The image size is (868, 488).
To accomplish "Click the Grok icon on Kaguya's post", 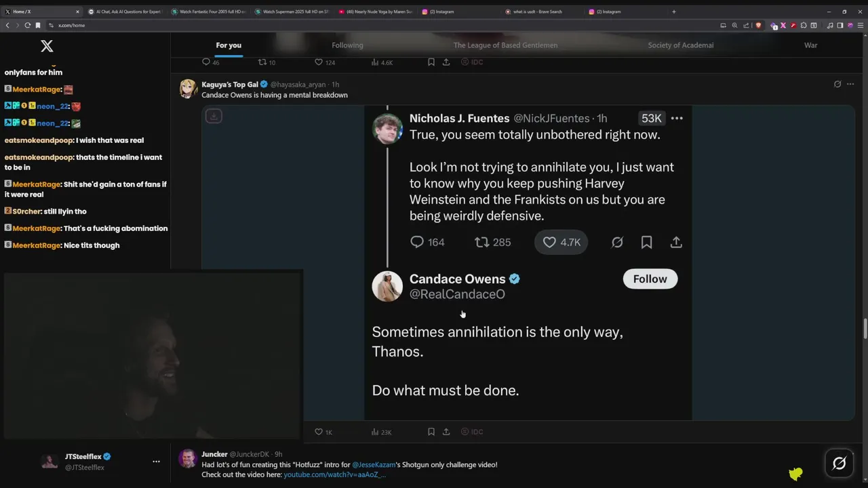I will (x=837, y=84).
